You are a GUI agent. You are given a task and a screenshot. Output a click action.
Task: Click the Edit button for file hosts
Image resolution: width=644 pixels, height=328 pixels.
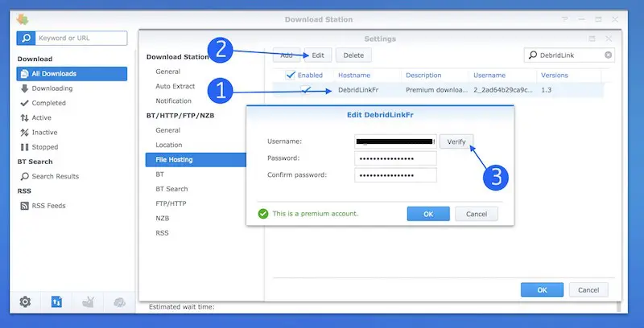point(318,55)
